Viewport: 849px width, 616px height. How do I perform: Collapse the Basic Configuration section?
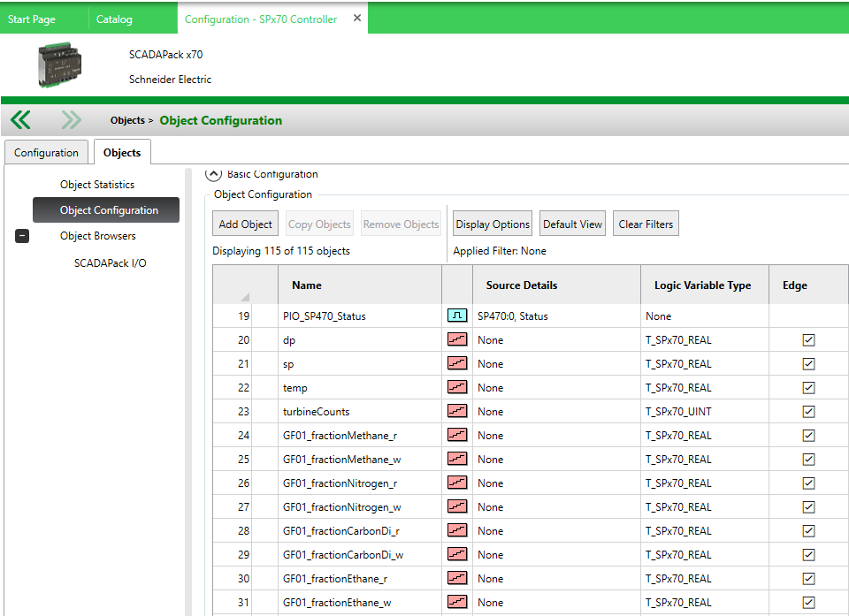(213, 174)
